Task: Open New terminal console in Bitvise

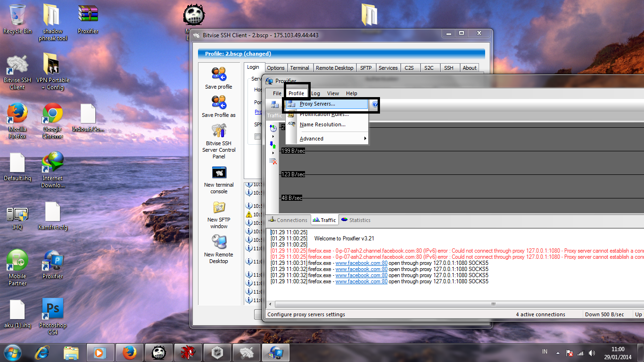Action: point(219,180)
